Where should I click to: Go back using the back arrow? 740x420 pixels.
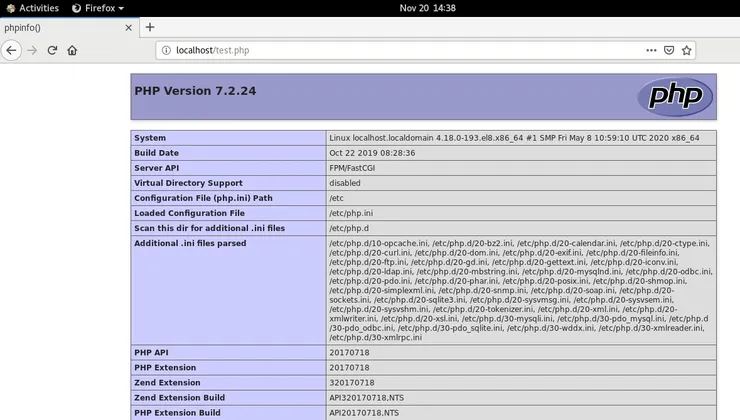pyautogui.click(x=11, y=50)
